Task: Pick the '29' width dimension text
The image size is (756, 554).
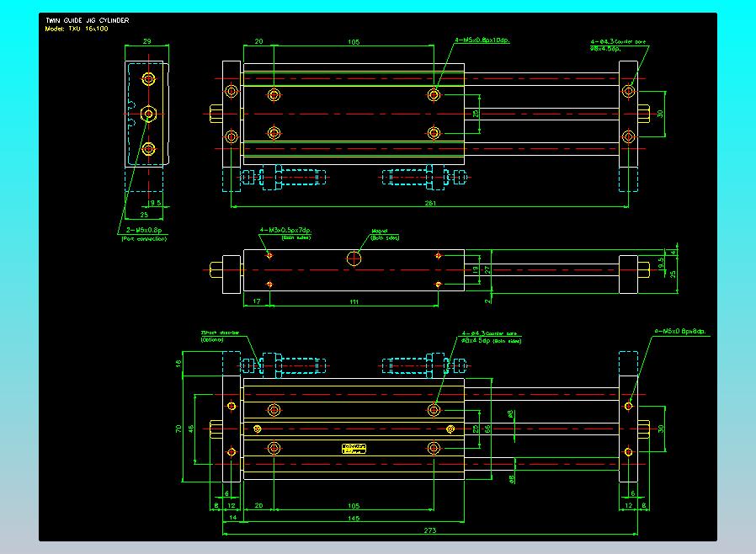Action: coord(147,41)
